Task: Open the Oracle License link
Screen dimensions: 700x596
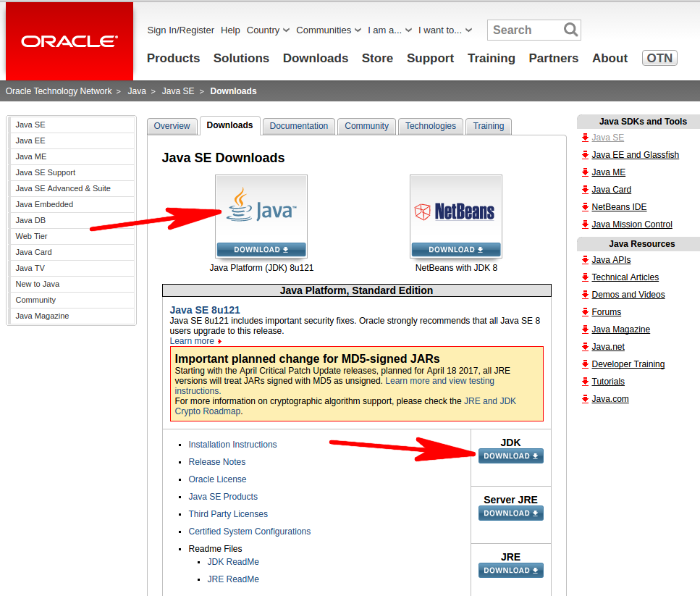Action: click(x=217, y=479)
